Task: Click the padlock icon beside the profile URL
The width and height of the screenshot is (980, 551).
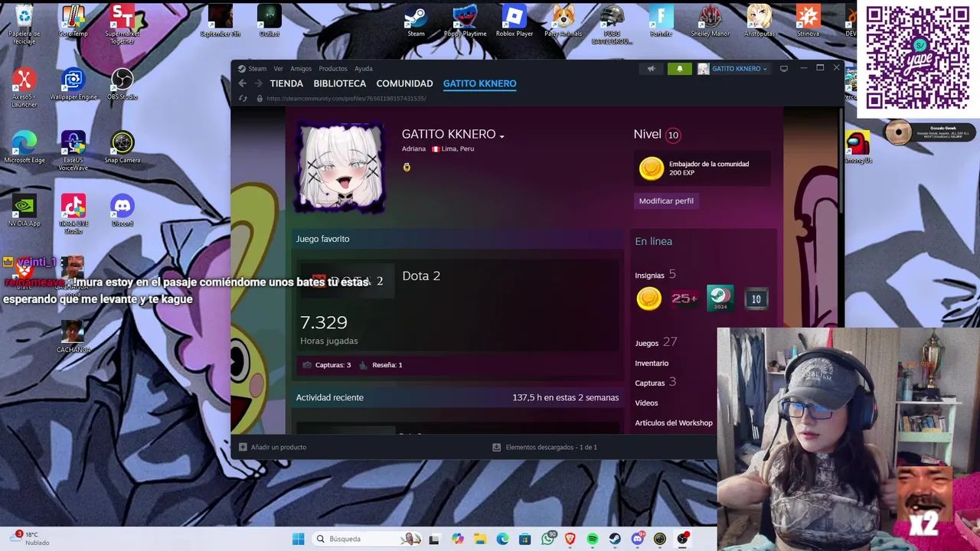Action: point(260,98)
